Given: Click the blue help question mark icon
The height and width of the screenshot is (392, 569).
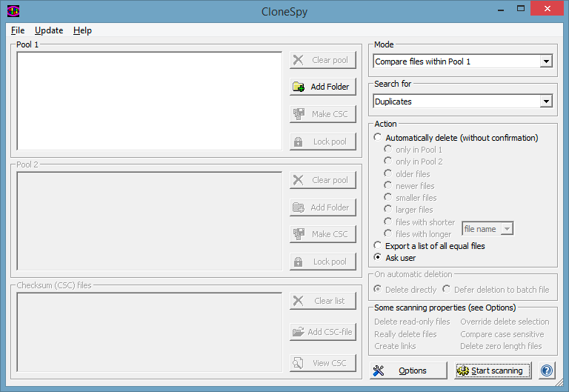Looking at the screenshot, I should click(x=547, y=371).
